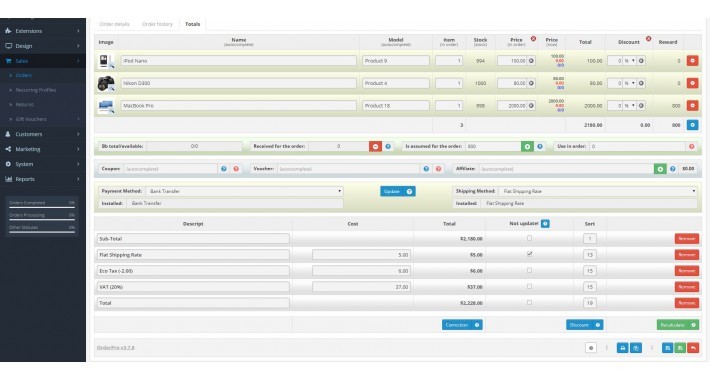Open discount type dropdown for Nikon D300
710x380 pixels.
(630, 83)
